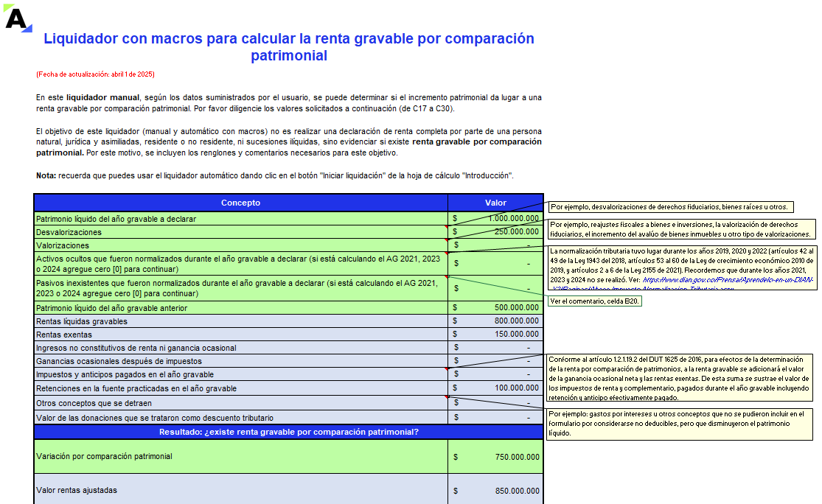Click the "Concepto" column header
This screenshot has width=822, height=504.
coord(240,203)
